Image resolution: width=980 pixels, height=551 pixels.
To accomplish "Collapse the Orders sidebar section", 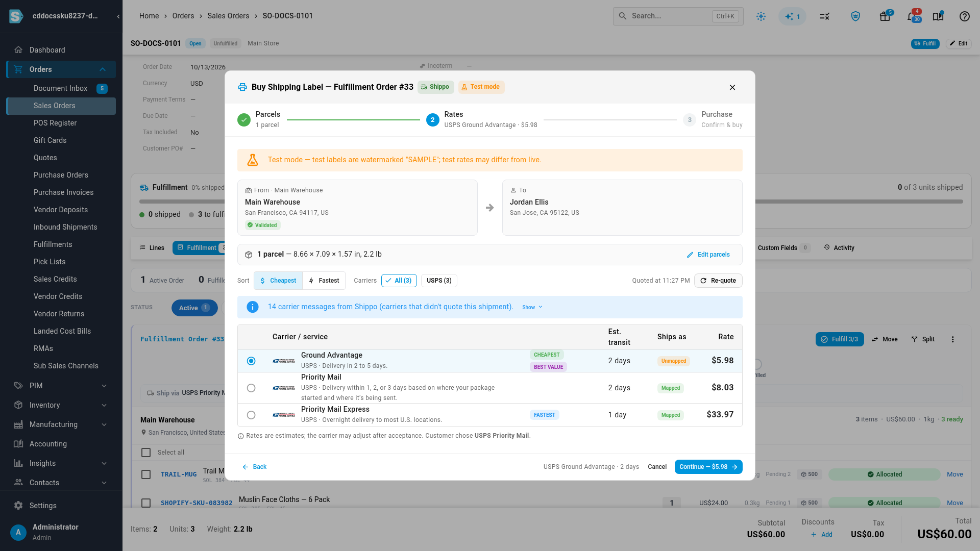I will (103, 69).
